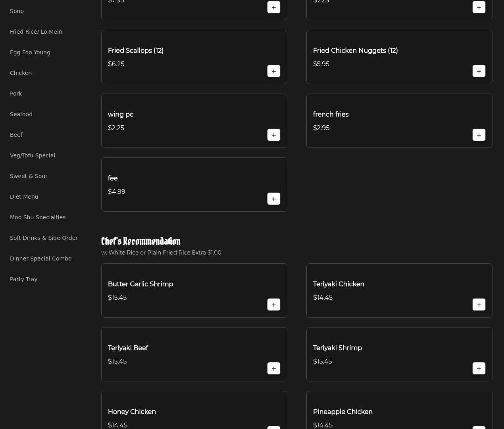Add Teriyaki Beef to cart

coord(274,368)
